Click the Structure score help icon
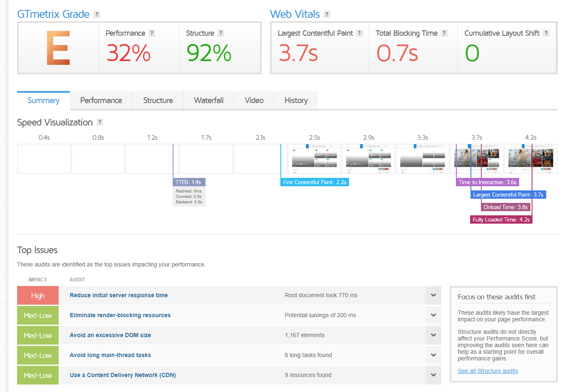This screenshot has height=392, width=562. coord(221,33)
